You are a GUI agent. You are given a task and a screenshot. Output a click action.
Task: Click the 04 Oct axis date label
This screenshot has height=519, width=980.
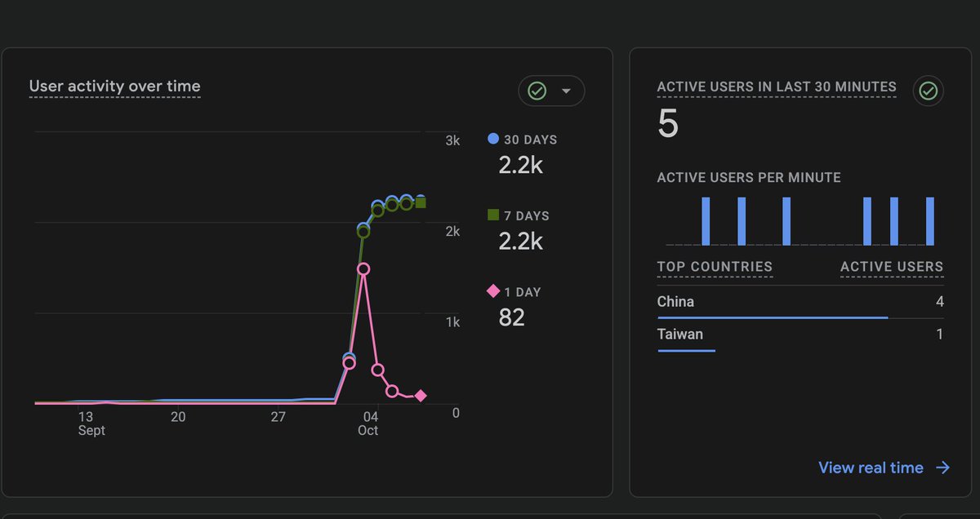tap(368, 424)
